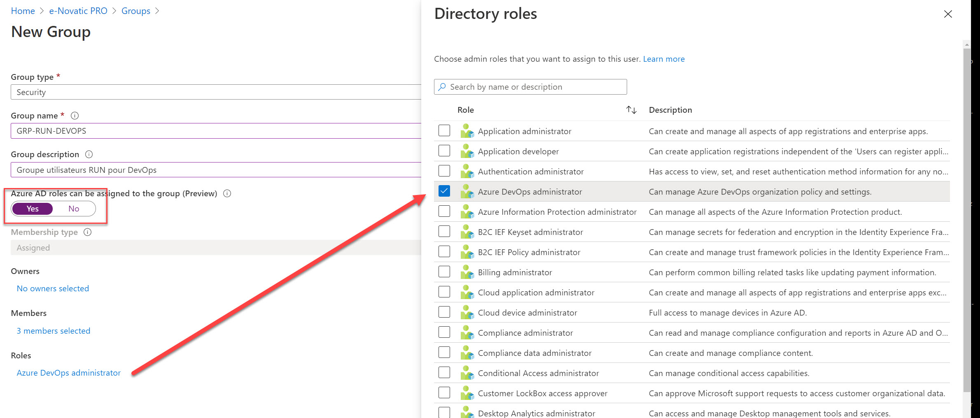Click the B2C IEF Keyset administrator icon
The image size is (980, 418).
tap(467, 232)
